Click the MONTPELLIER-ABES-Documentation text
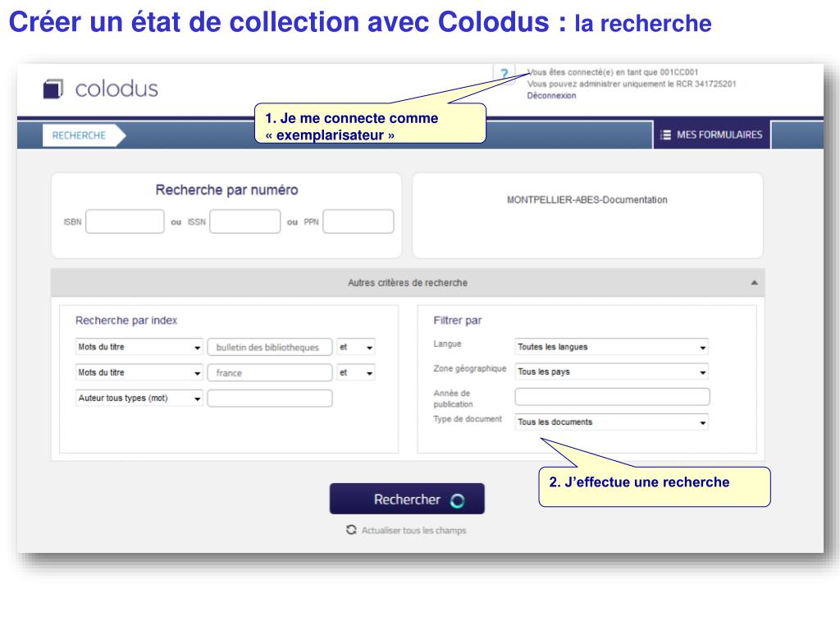This screenshot has width=840, height=630. click(587, 200)
